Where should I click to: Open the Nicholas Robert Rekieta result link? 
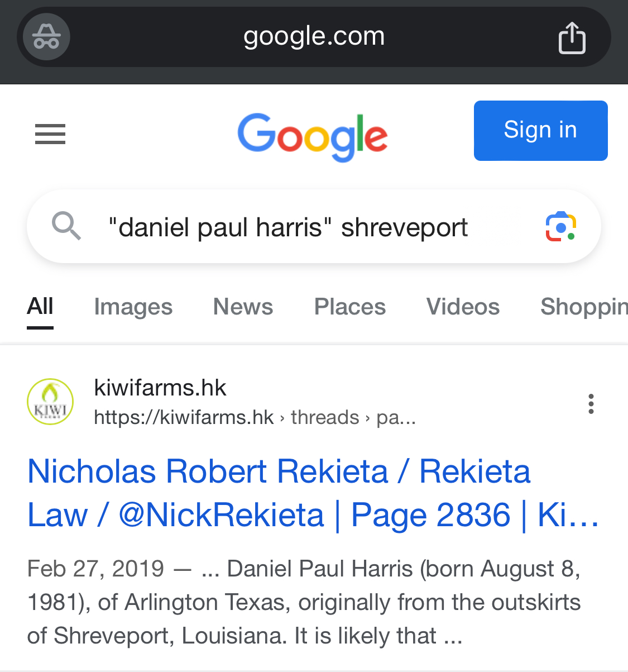313,493
